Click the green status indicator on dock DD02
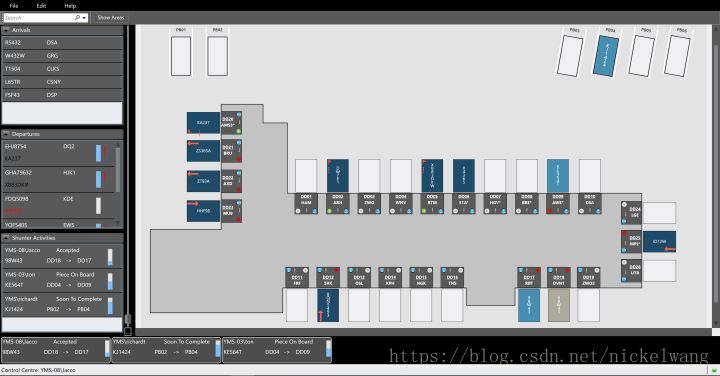The image size is (720, 376). coord(329,211)
